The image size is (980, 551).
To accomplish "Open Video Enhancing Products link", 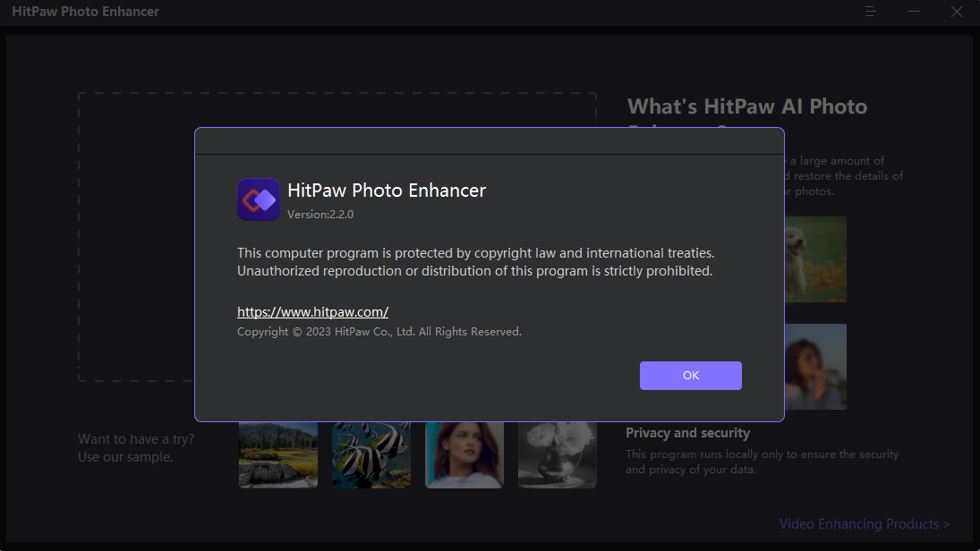I will (865, 524).
